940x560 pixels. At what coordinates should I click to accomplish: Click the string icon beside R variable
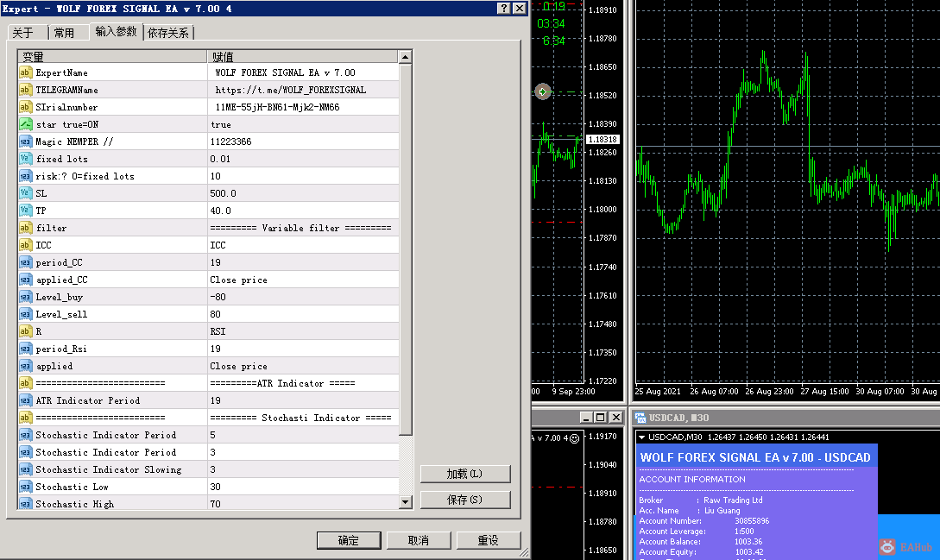tap(25, 331)
